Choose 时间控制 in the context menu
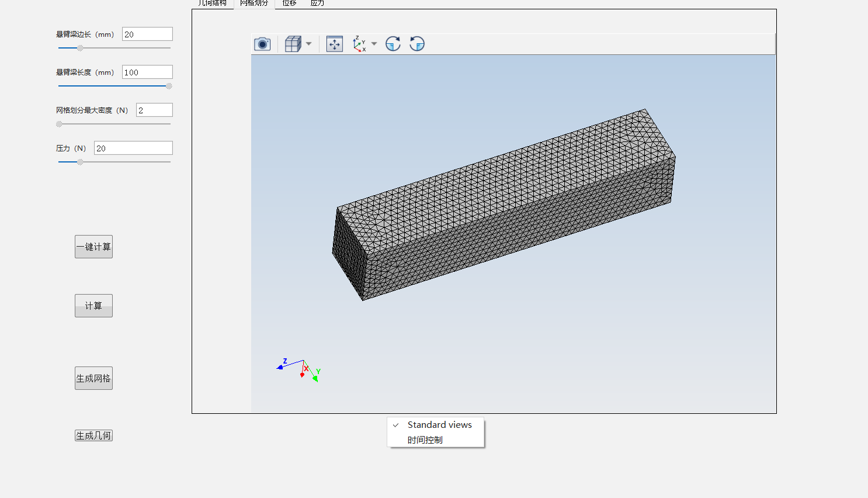868x498 pixels. [x=436, y=440]
